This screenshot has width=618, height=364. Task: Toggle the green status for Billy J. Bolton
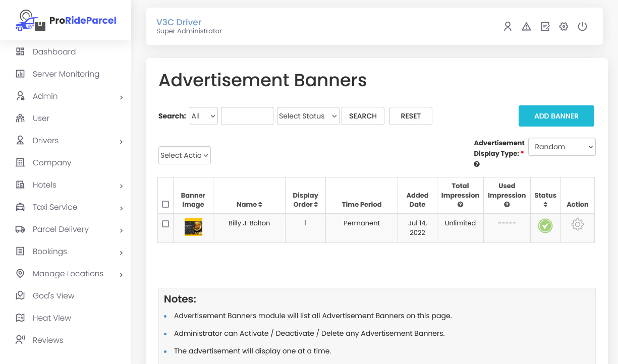[545, 226]
